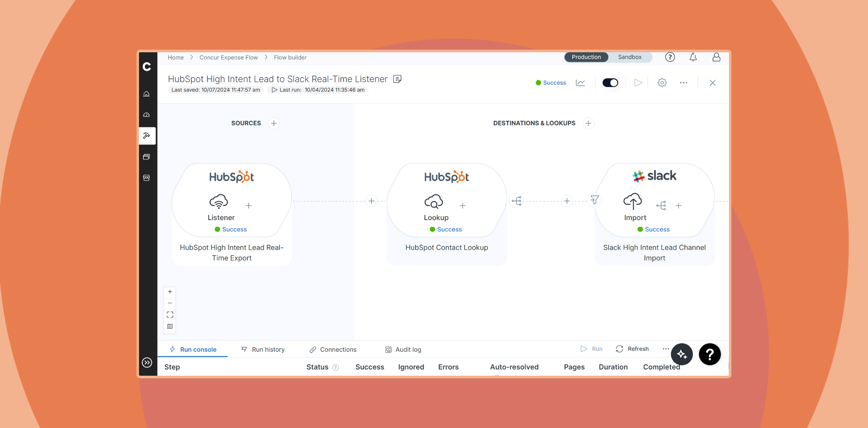Image resolution: width=868 pixels, height=428 pixels.
Task: Open the help circle icon in top bar
Action: [670, 57]
